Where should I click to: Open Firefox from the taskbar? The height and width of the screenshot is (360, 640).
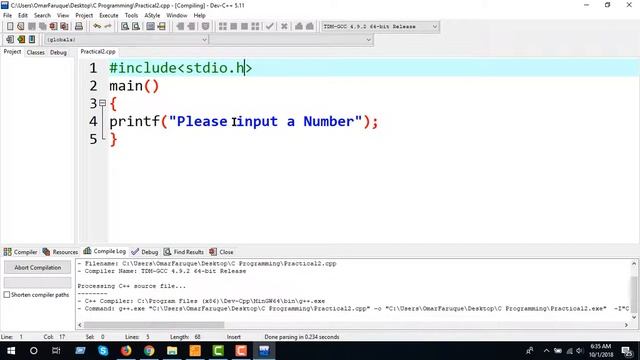pyautogui.click(x=126, y=351)
